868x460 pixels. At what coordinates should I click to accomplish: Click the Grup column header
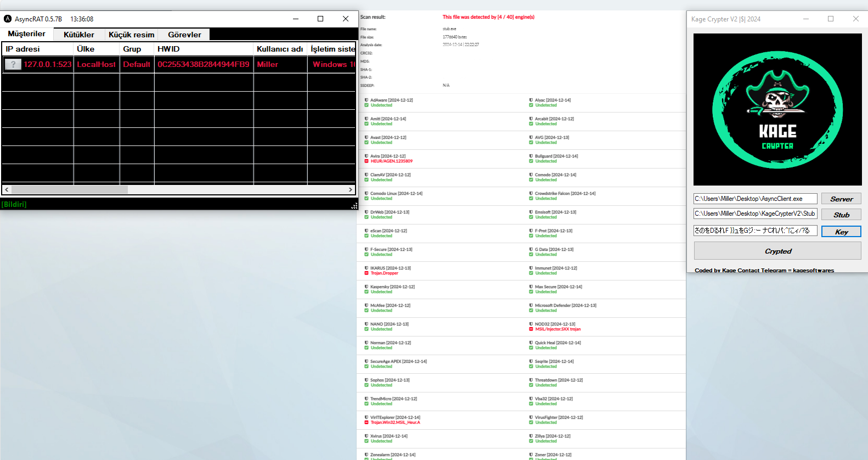137,49
